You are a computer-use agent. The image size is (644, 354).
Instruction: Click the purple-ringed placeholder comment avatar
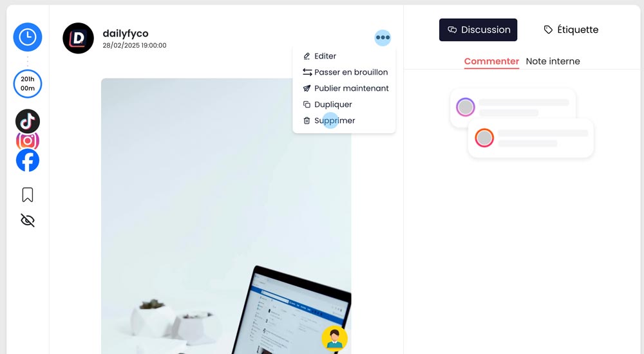click(466, 107)
